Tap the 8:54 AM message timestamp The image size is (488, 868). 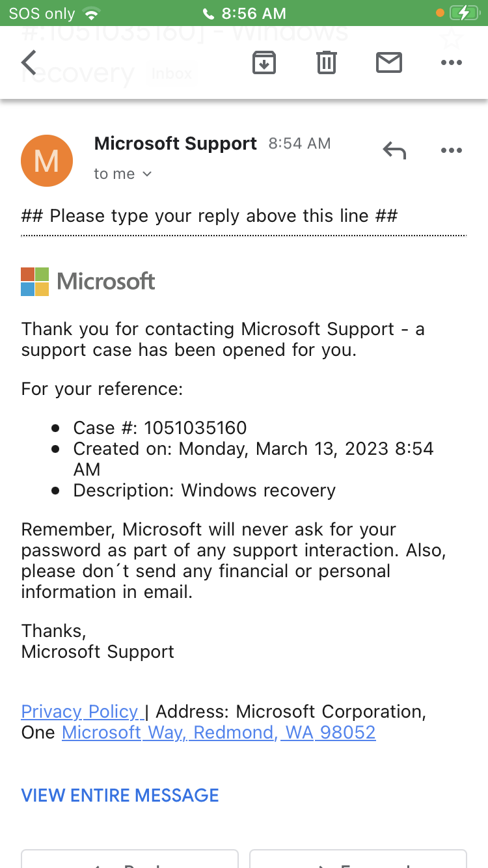(x=299, y=144)
